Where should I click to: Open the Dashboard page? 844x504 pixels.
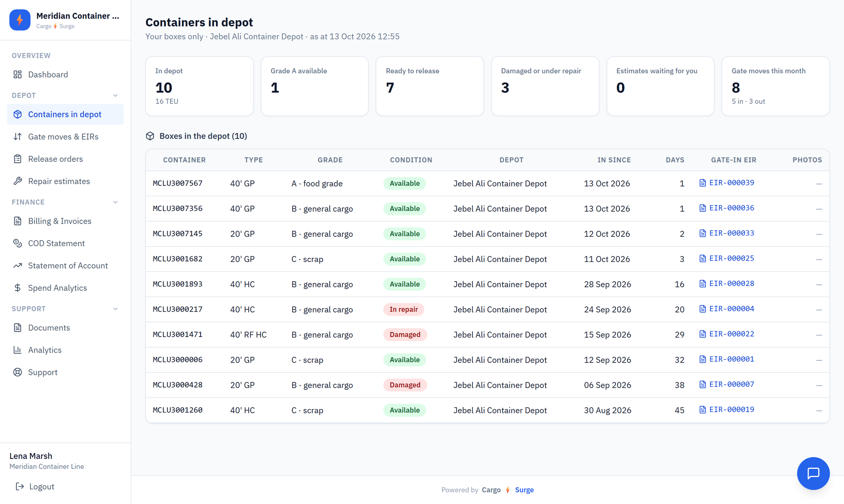[x=65, y=74]
